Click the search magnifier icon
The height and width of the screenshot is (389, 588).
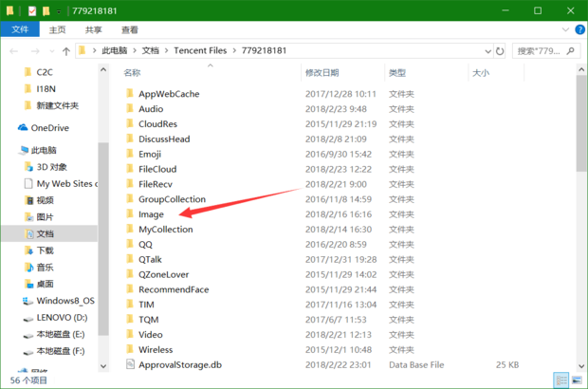click(570, 51)
